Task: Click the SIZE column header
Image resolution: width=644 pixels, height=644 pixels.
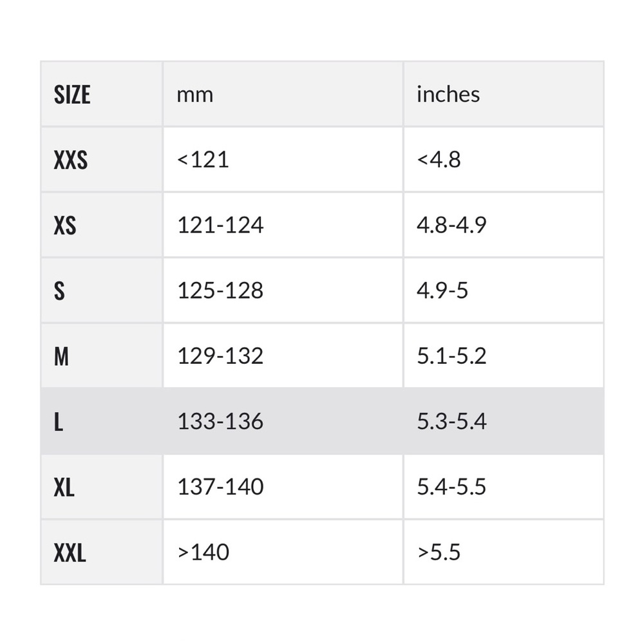Action: tap(72, 95)
